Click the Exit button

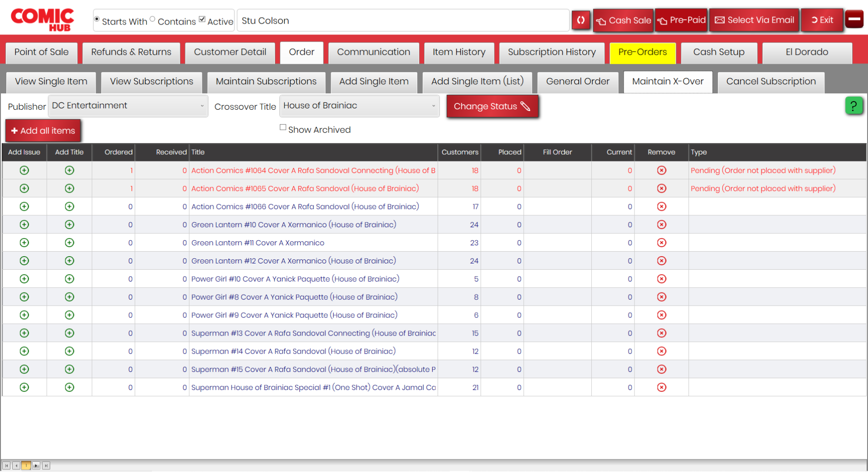pyautogui.click(x=822, y=20)
